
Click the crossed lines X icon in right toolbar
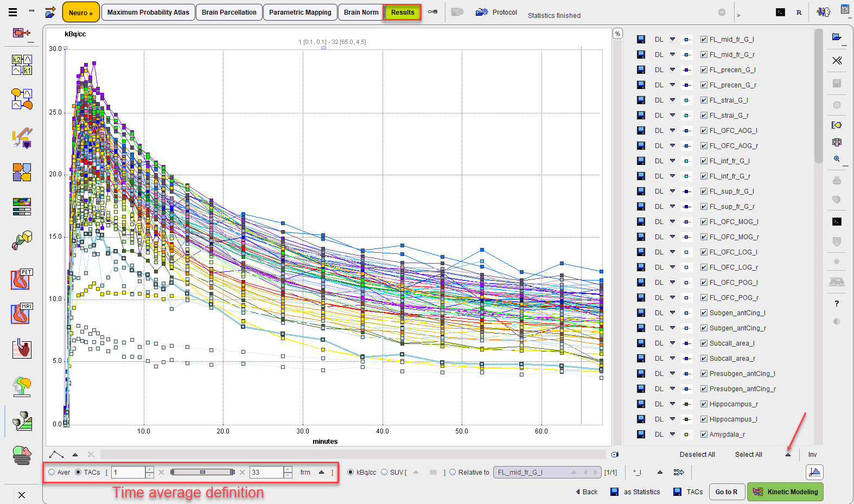click(837, 60)
